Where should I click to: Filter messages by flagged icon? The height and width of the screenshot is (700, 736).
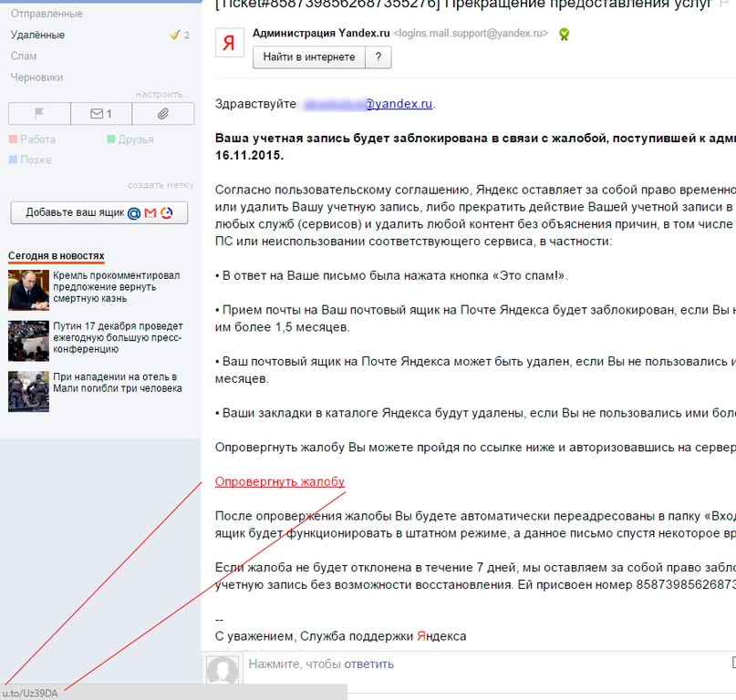click(39, 114)
